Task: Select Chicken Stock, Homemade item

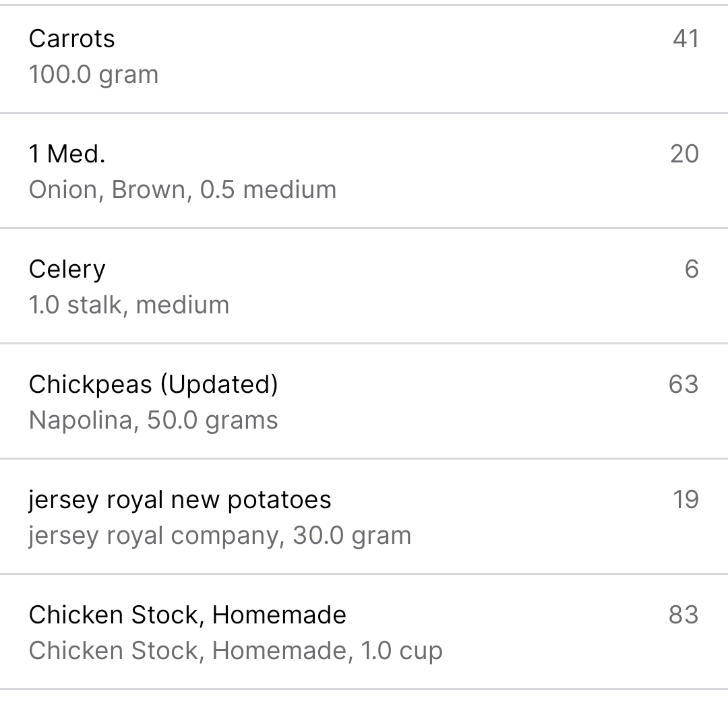Action: coord(364,631)
